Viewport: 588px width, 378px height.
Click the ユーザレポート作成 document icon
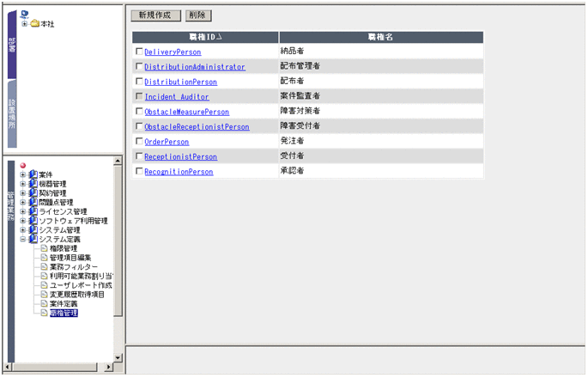pyautogui.click(x=44, y=285)
